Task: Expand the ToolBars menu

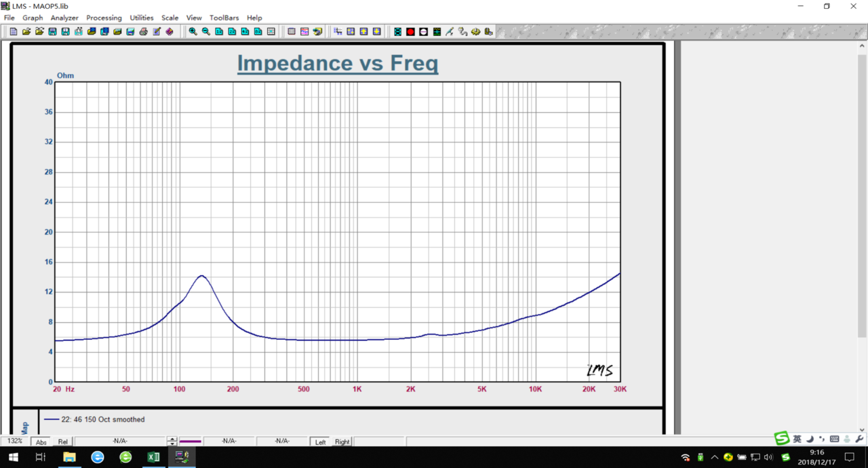Action: 224,18
